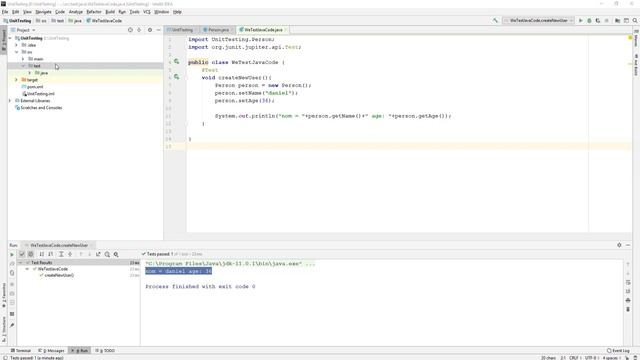The width and height of the screenshot is (640, 360).
Task: Open the Refactor menu
Action: pos(94,12)
